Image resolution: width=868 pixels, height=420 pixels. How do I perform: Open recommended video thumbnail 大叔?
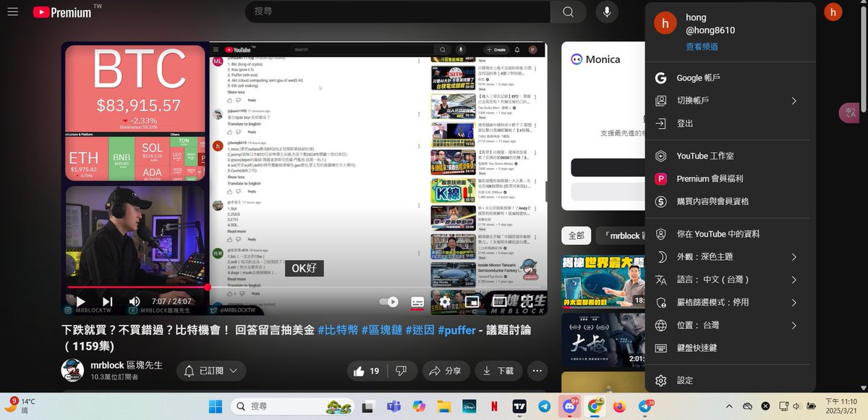tap(603, 340)
